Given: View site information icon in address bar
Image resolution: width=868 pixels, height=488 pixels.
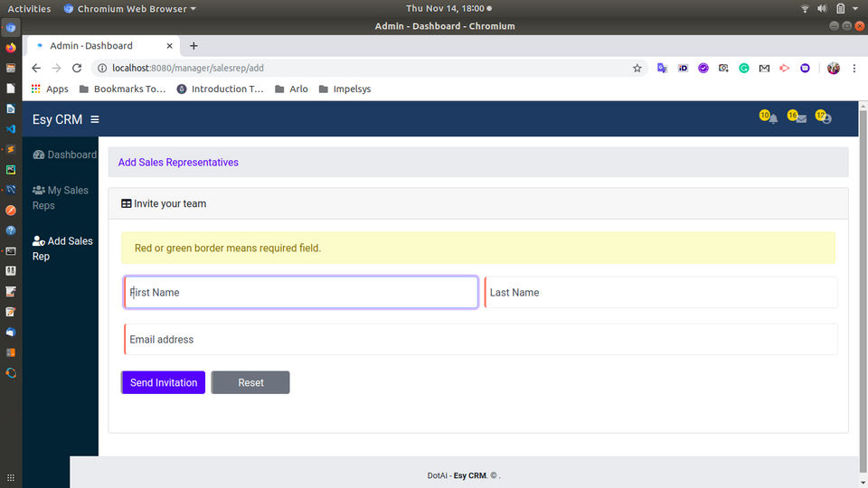Looking at the screenshot, I should click(x=102, y=68).
